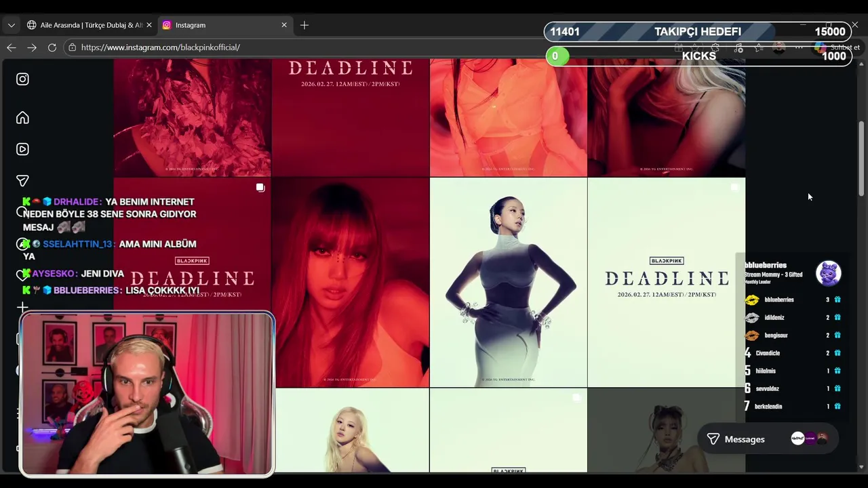View site information lock icon

click(73, 47)
